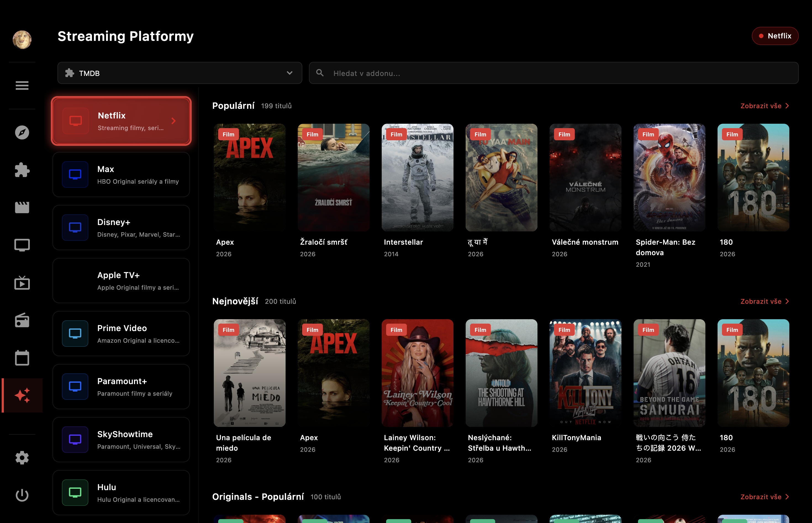Click the arrow next to Populární Zobrazit vše
Screen dimensions: 812x523
[x=787, y=106]
